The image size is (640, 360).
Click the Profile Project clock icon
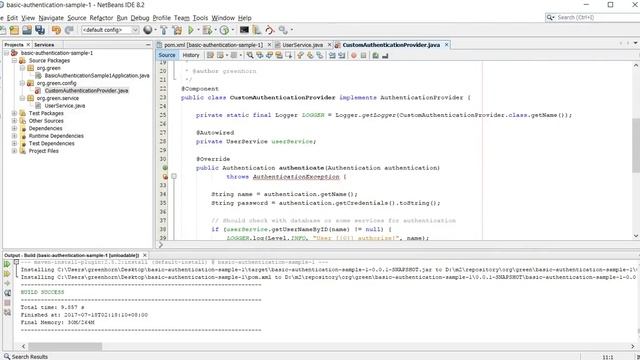[x=224, y=30]
